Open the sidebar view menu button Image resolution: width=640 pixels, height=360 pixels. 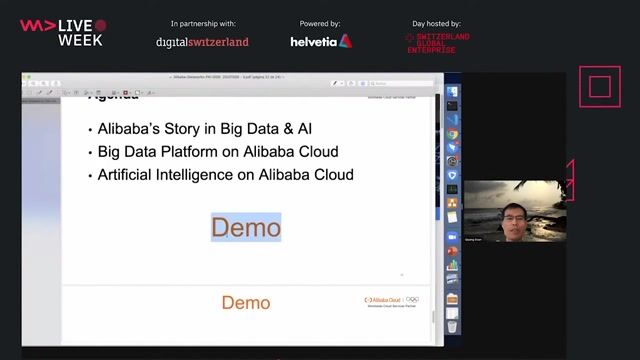pyautogui.click(x=24, y=83)
